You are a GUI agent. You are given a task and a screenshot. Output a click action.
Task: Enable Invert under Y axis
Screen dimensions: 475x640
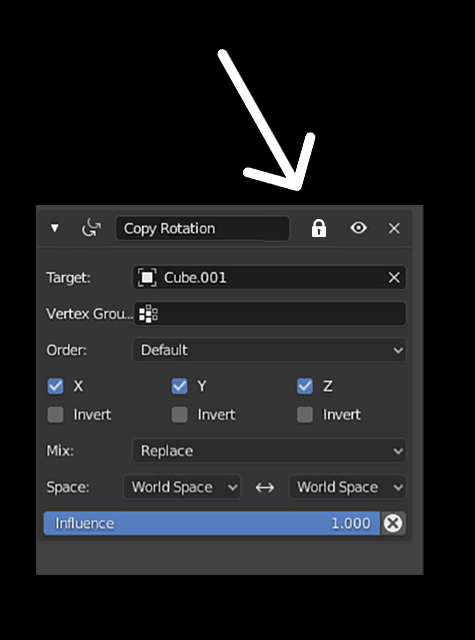(x=179, y=415)
